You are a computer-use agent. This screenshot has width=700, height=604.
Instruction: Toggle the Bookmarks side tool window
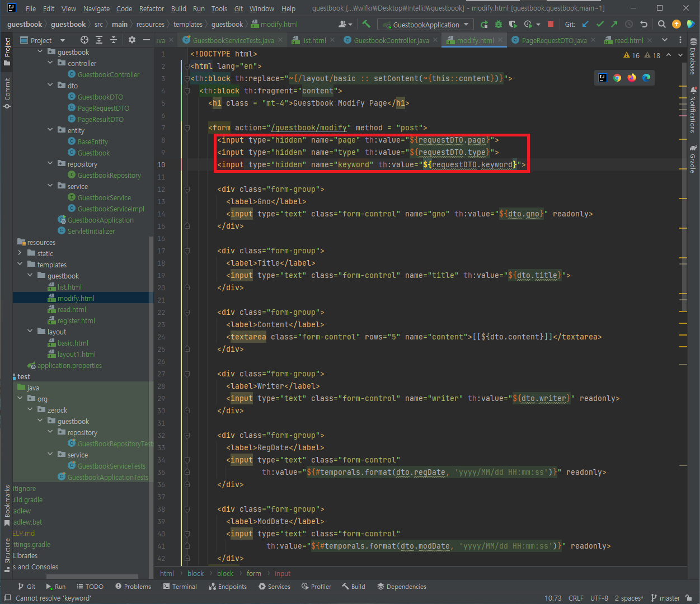coord(7,506)
